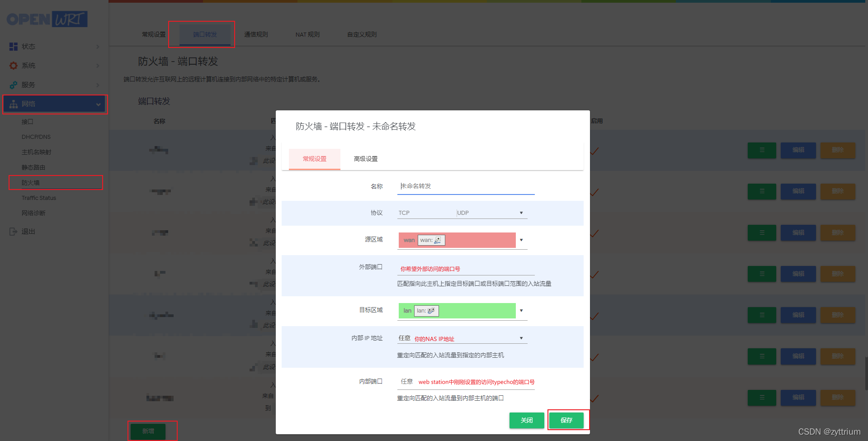The height and width of the screenshot is (441, 868).
Task: Focus the 名称 input field
Action: tap(466, 186)
